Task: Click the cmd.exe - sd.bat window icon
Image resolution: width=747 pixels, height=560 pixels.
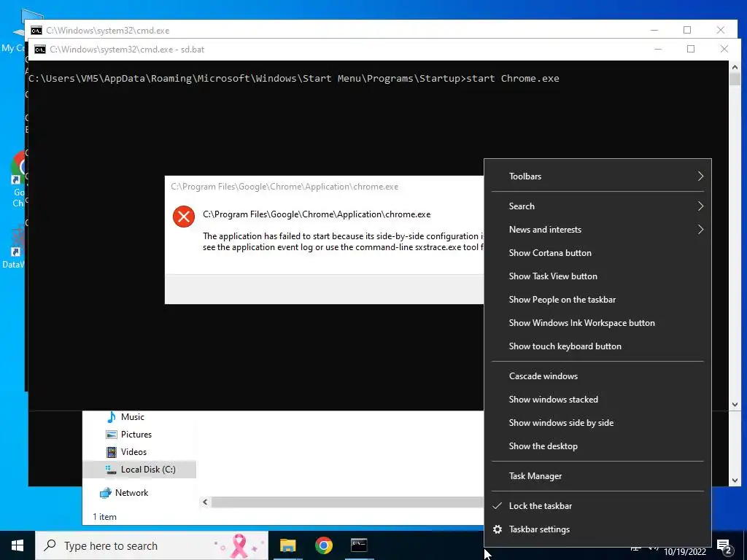Action: click(40, 50)
